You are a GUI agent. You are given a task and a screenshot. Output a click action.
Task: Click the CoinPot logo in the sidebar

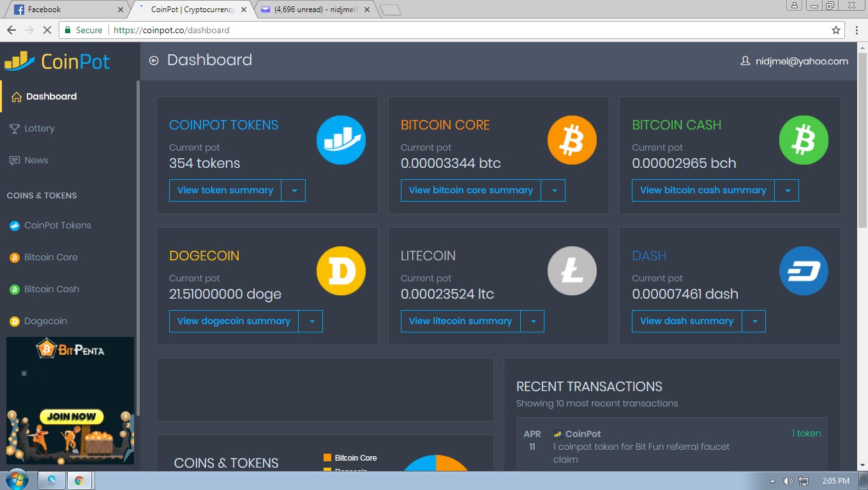[x=57, y=61]
